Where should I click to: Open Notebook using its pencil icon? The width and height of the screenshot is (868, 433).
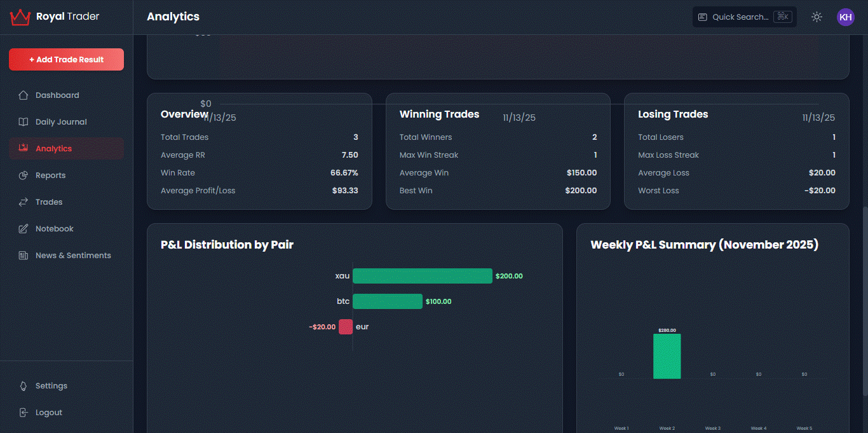tap(23, 228)
